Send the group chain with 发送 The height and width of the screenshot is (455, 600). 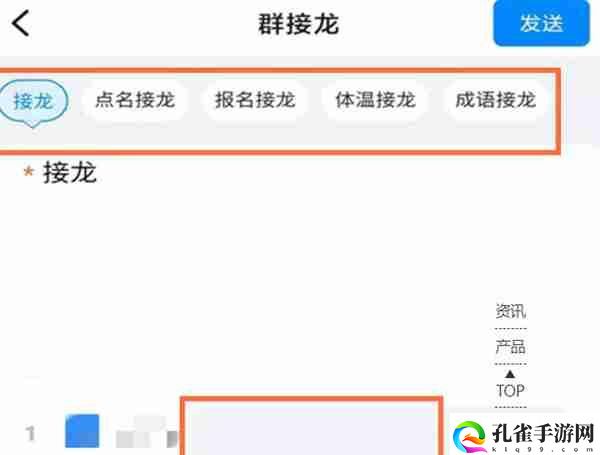pyautogui.click(x=541, y=23)
